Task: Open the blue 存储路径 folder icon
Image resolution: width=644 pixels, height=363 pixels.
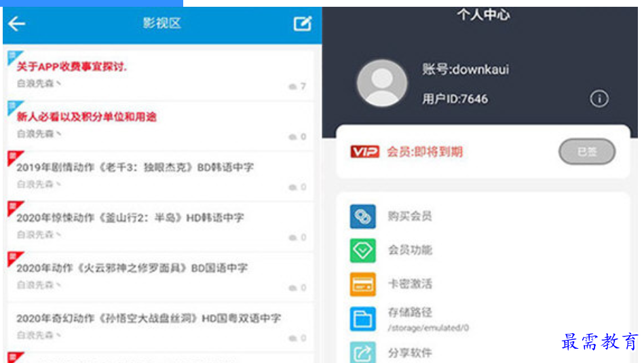Action: [x=362, y=319]
